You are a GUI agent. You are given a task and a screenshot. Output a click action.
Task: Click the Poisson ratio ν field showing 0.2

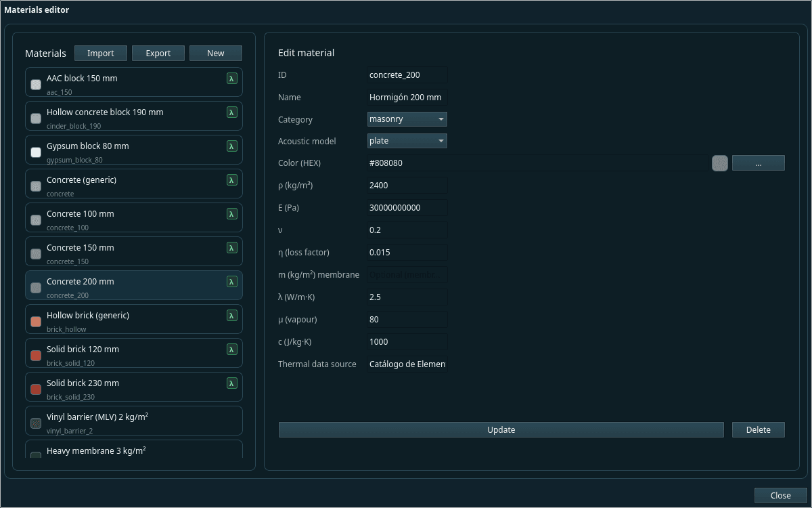tap(407, 230)
